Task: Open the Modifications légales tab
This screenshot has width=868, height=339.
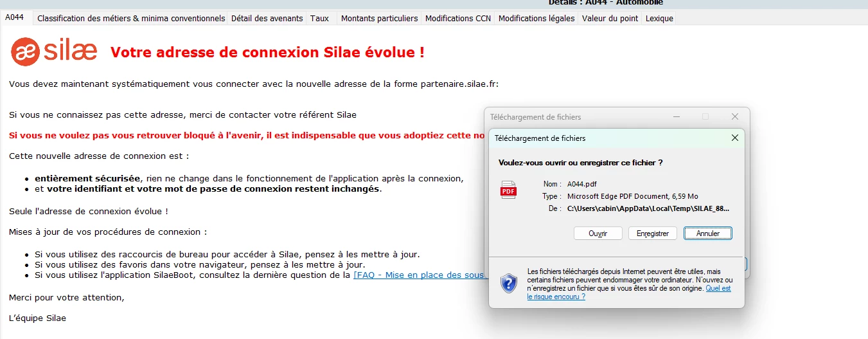Action: coord(536,19)
